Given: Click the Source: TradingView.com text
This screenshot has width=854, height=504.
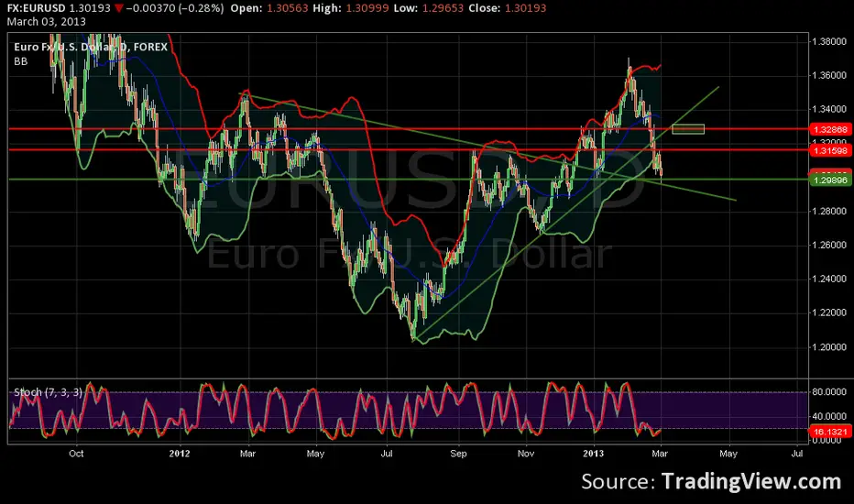Looking at the screenshot, I should coord(711,482).
